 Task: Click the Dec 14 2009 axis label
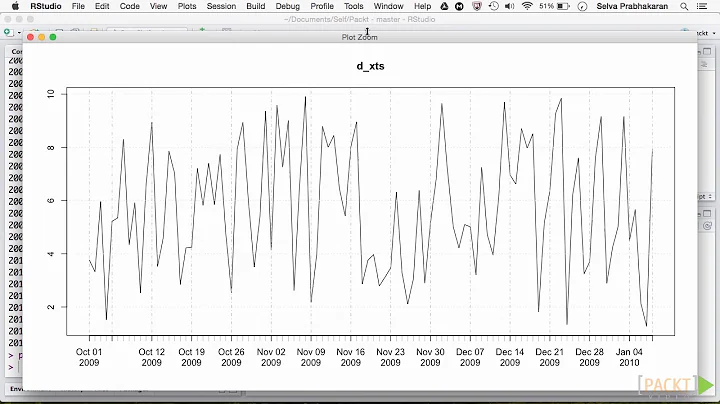tap(510, 357)
